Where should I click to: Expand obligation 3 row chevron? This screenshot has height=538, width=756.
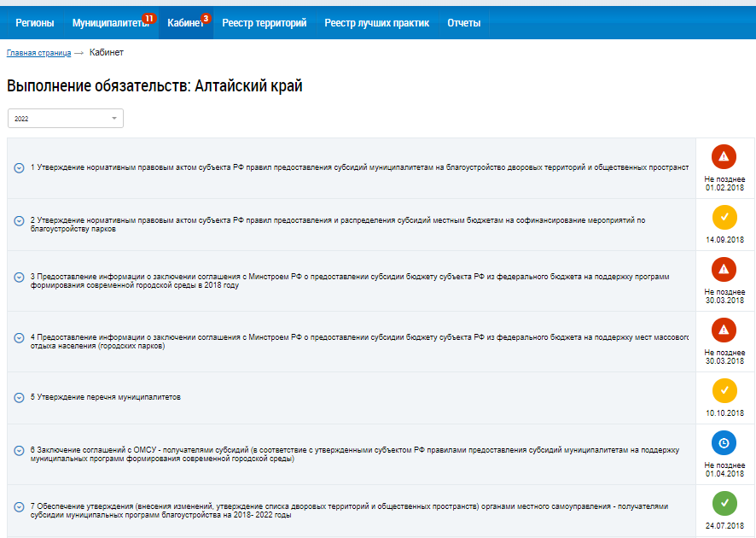pos(19,278)
